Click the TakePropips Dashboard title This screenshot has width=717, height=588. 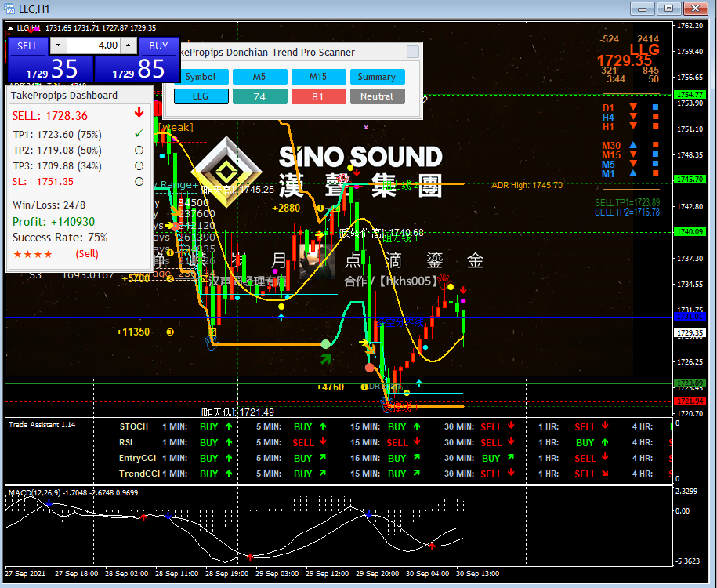(64, 95)
